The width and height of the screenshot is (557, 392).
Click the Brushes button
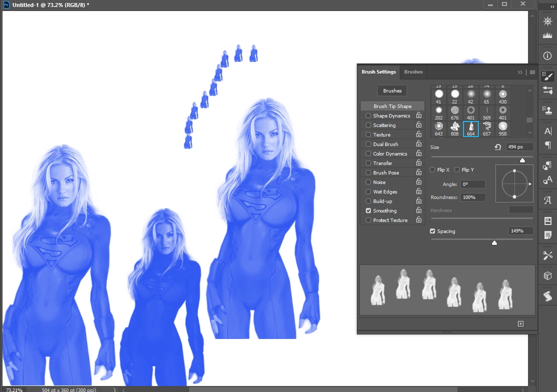tap(392, 91)
